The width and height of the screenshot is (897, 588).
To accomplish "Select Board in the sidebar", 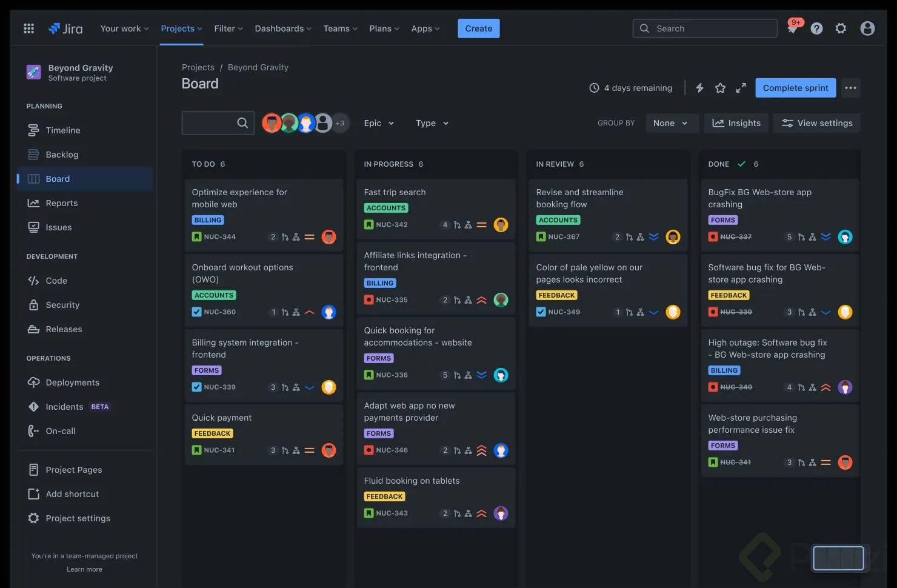I will point(85,179).
